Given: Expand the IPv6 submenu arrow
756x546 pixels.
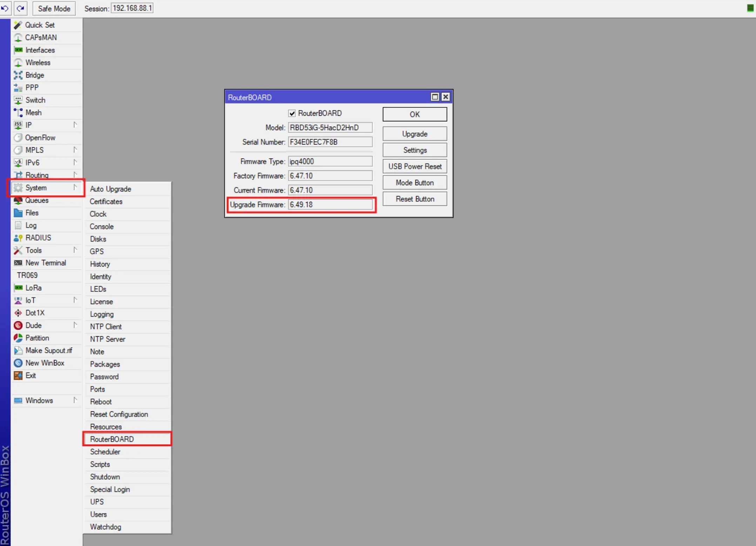Looking at the screenshot, I should (x=75, y=162).
